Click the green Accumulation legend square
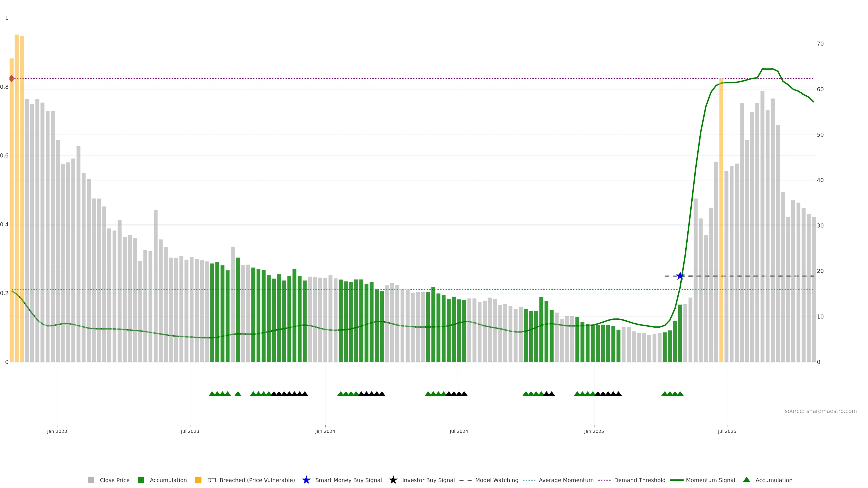This screenshot has height=488, width=868. coord(141,480)
